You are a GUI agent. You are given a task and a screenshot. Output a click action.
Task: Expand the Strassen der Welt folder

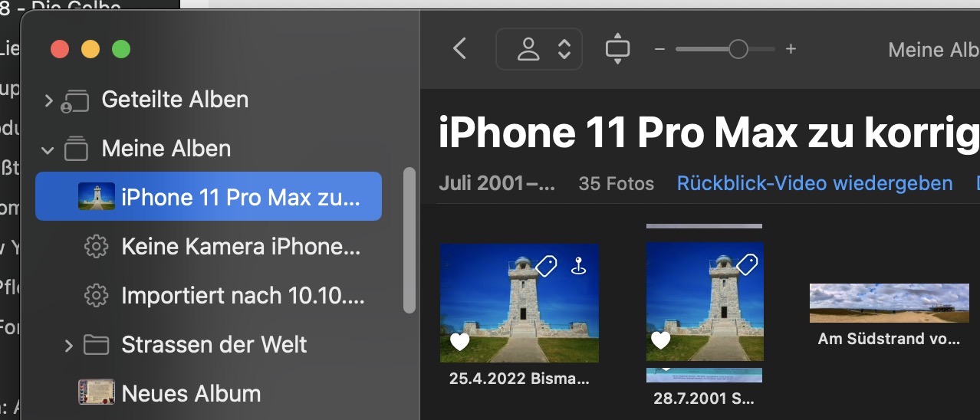click(68, 345)
